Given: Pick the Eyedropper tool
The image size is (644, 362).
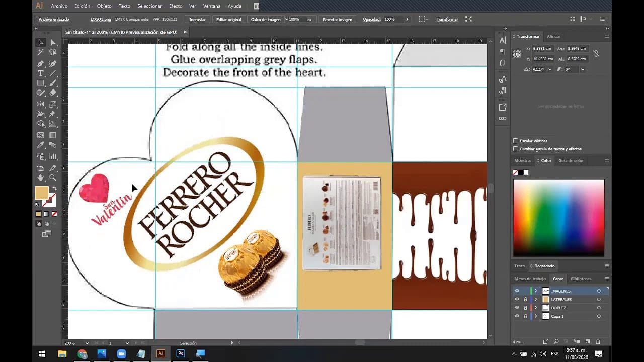Looking at the screenshot, I should (41, 145).
